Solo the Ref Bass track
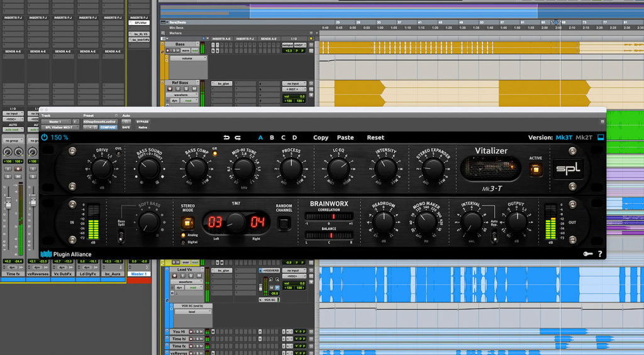The height and width of the screenshot is (355, 644). coord(186,89)
